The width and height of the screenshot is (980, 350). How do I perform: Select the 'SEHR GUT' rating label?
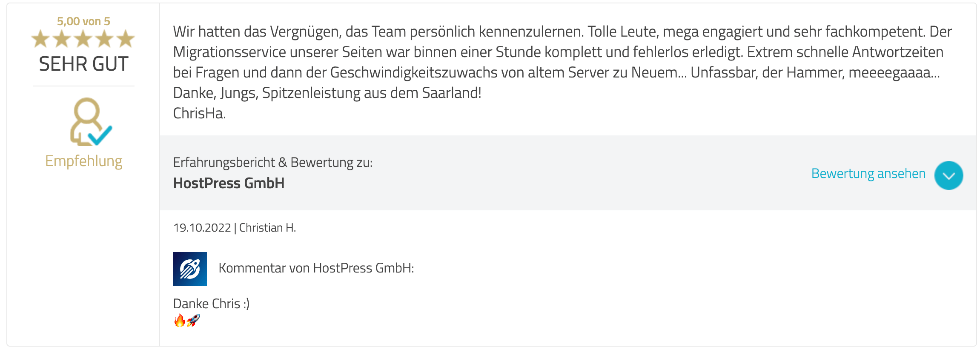click(x=83, y=64)
